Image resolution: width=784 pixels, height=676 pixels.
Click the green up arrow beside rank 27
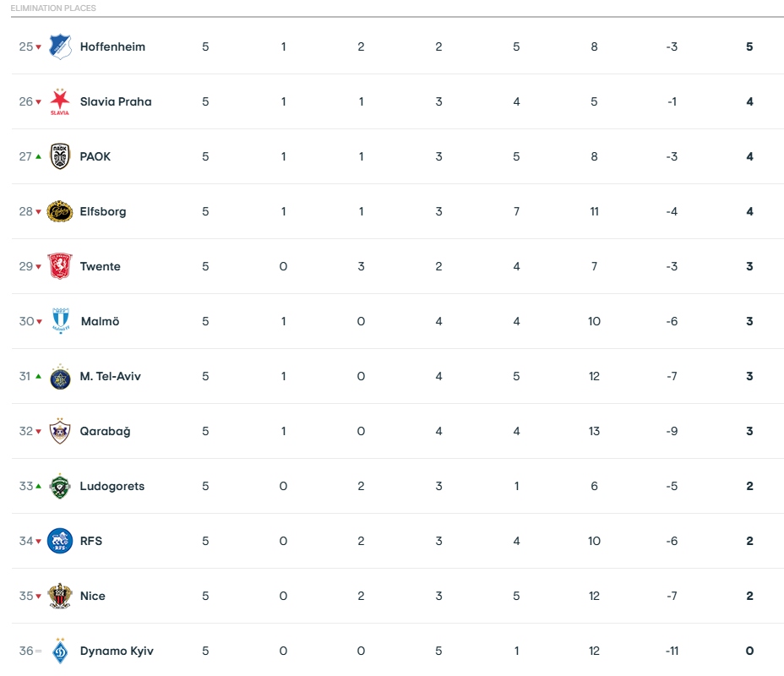[x=38, y=156]
